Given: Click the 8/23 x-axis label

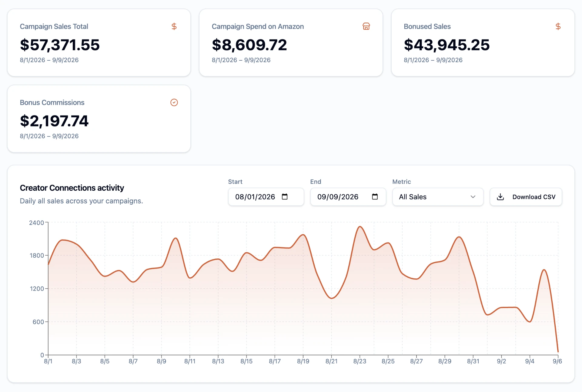Looking at the screenshot, I should [360, 361].
